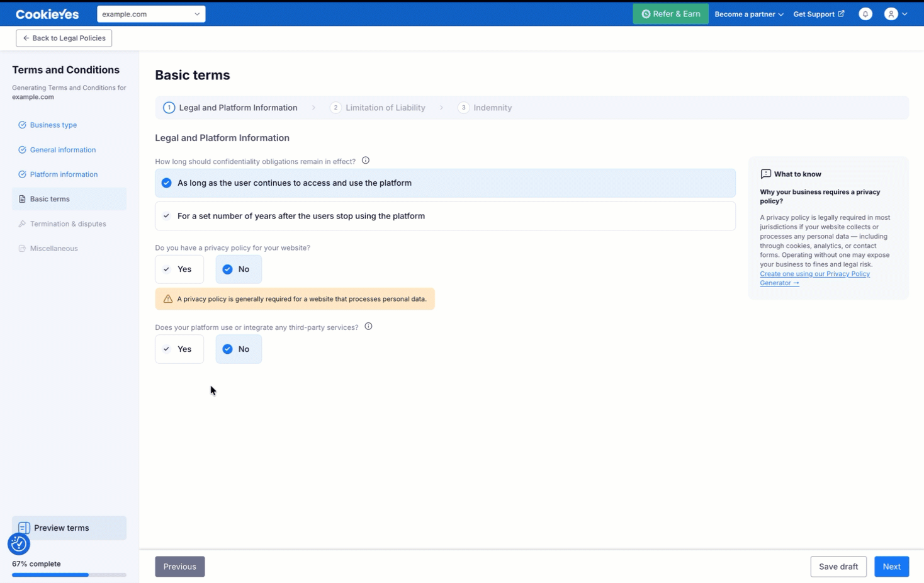
Task: Open the example.com site selector dropdown
Action: pos(151,14)
